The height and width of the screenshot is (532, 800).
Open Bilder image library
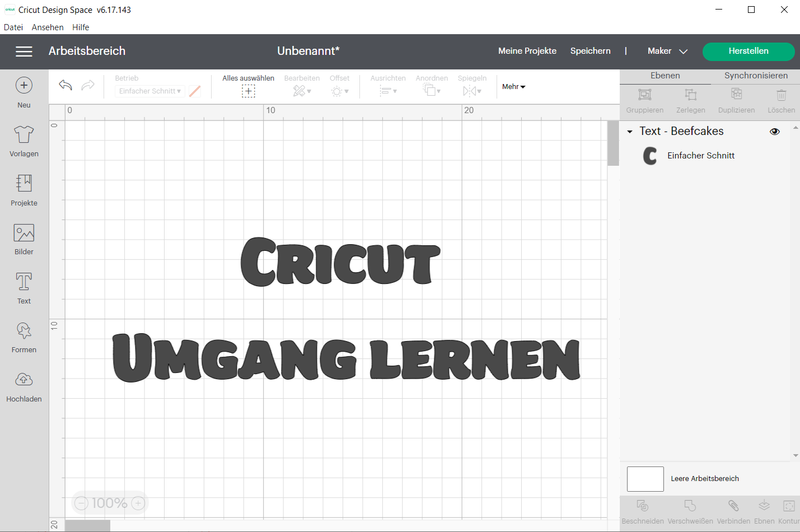pos(24,239)
